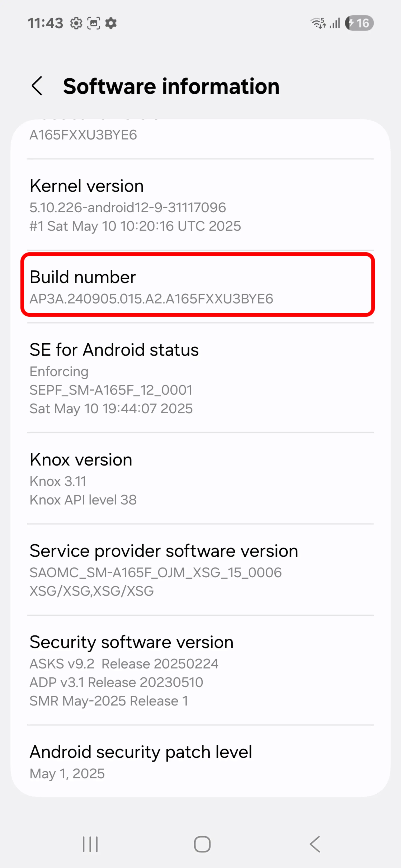
Task: Tap the Recents navigation button
Action: (90, 844)
